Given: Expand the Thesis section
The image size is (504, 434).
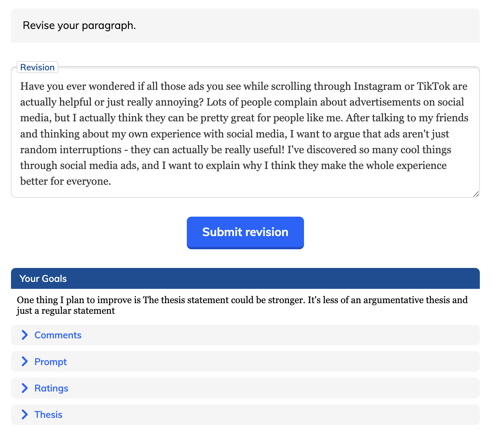Looking at the screenshot, I should (x=48, y=414).
